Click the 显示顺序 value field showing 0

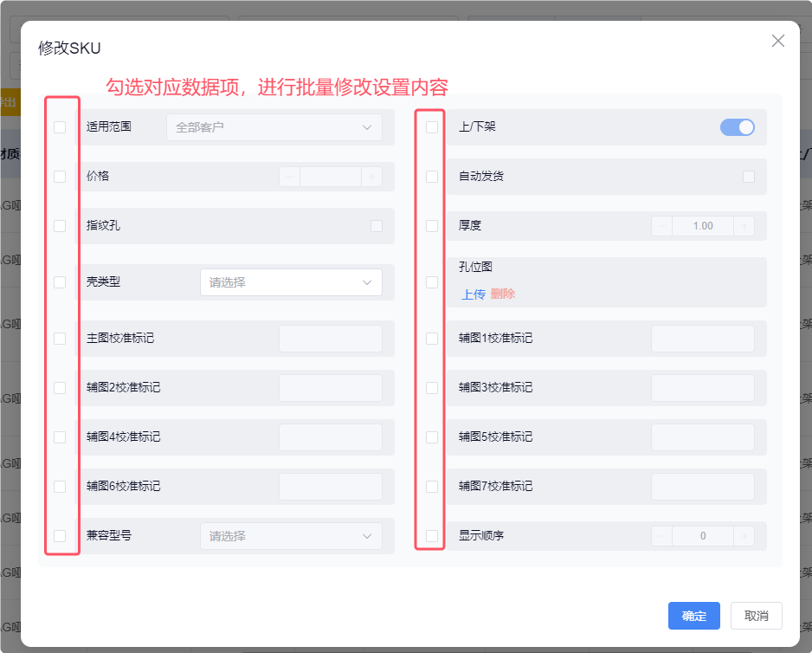click(703, 536)
